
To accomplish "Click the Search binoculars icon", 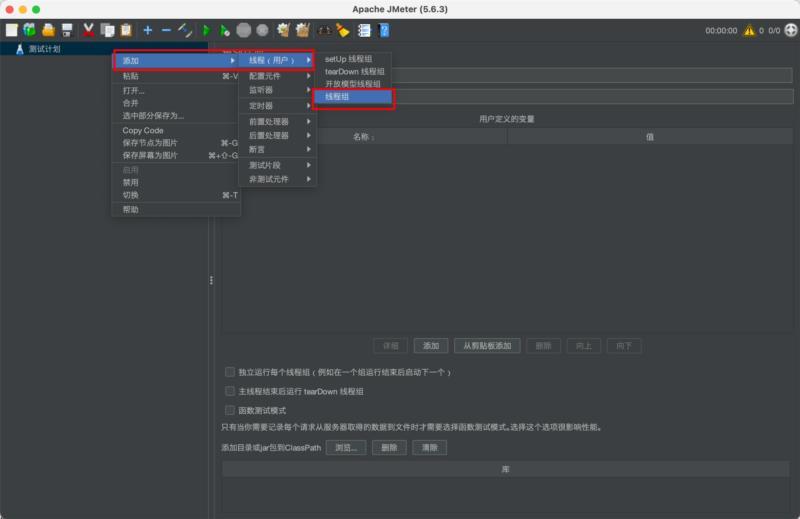I will pyautogui.click(x=324, y=31).
